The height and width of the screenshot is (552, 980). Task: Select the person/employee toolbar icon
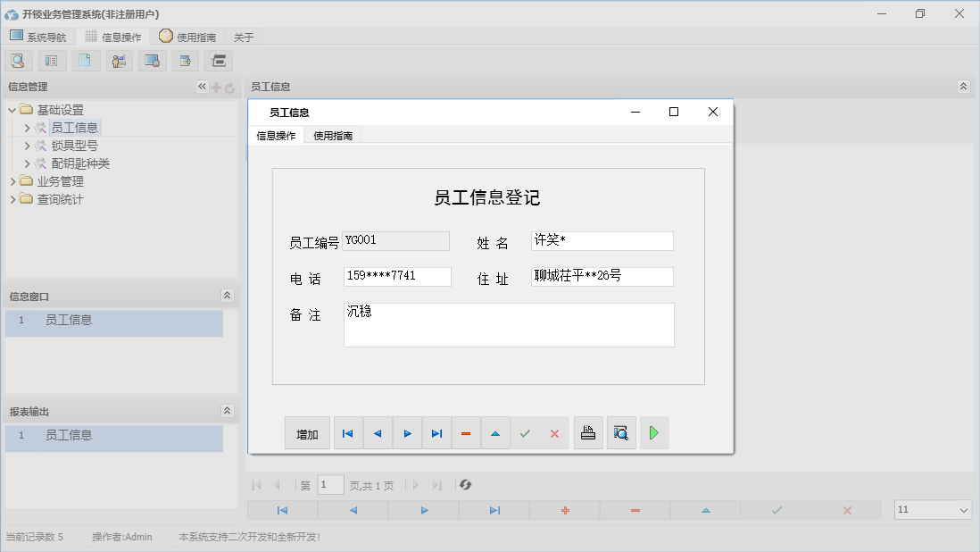[119, 60]
